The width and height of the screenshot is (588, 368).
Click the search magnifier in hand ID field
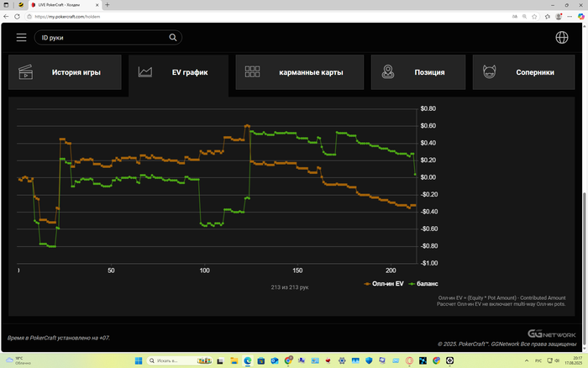click(x=173, y=38)
